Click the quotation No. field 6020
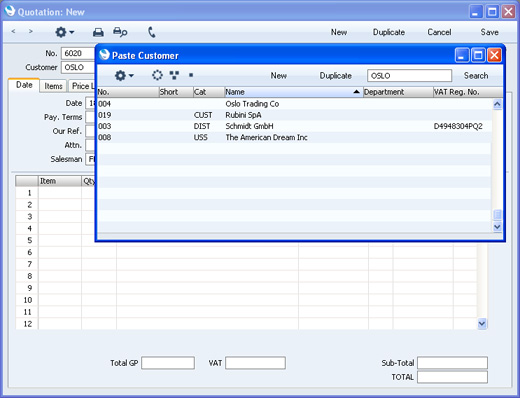Image resolution: width=520 pixels, height=398 pixels. coord(78,53)
